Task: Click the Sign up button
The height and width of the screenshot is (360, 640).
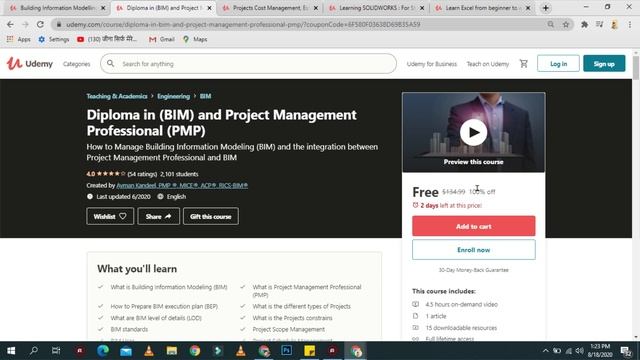Action: [604, 64]
